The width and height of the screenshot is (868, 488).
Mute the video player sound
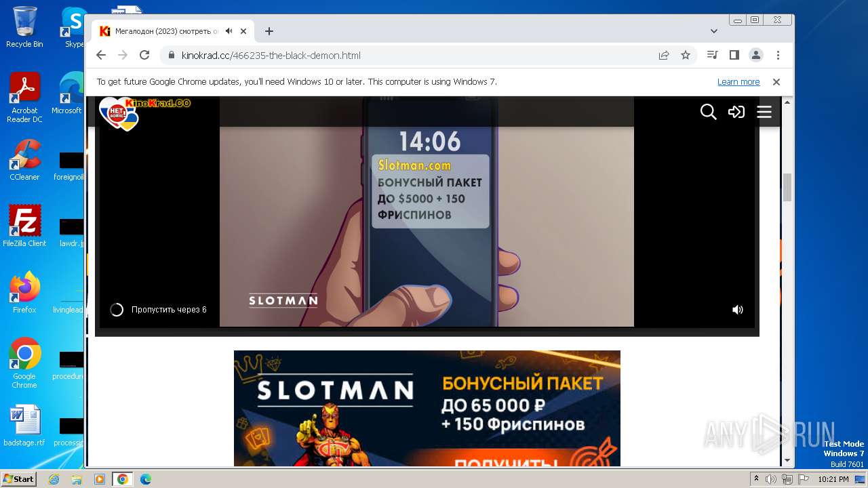tap(738, 310)
